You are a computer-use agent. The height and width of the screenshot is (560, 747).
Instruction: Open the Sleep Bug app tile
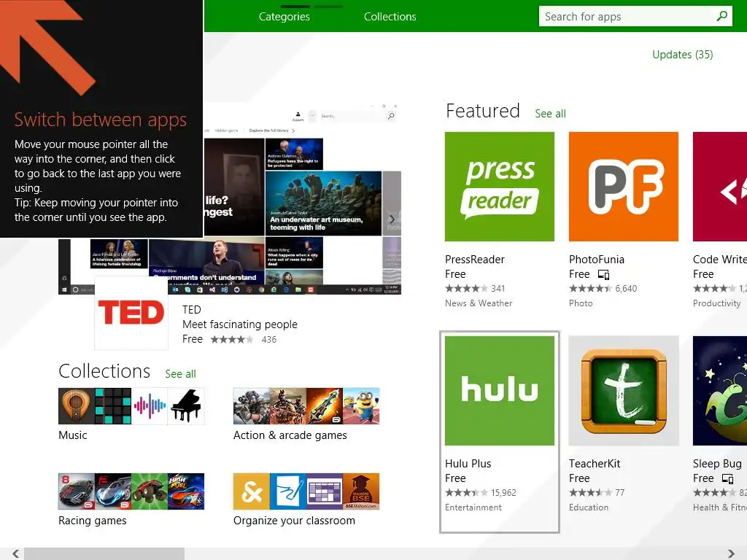(720, 391)
